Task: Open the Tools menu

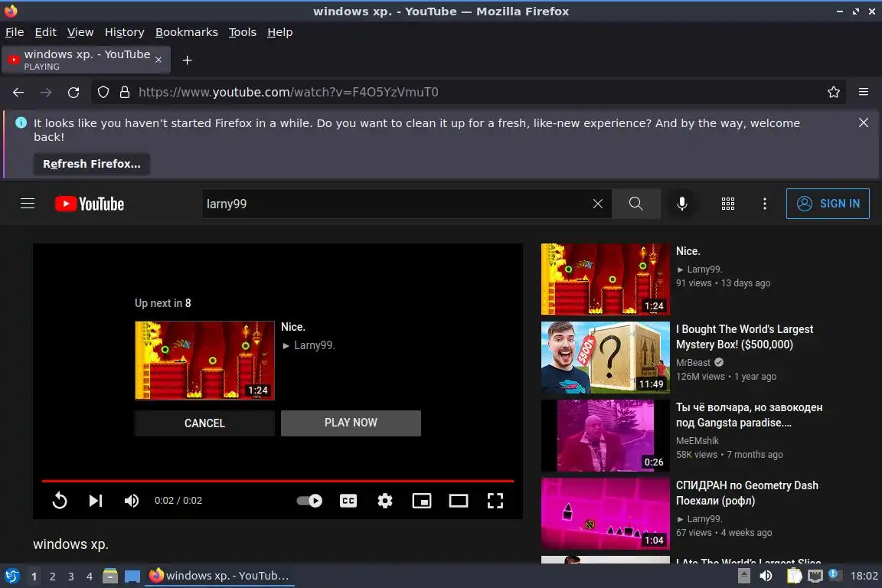Action: pyautogui.click(x=243, y=32)
